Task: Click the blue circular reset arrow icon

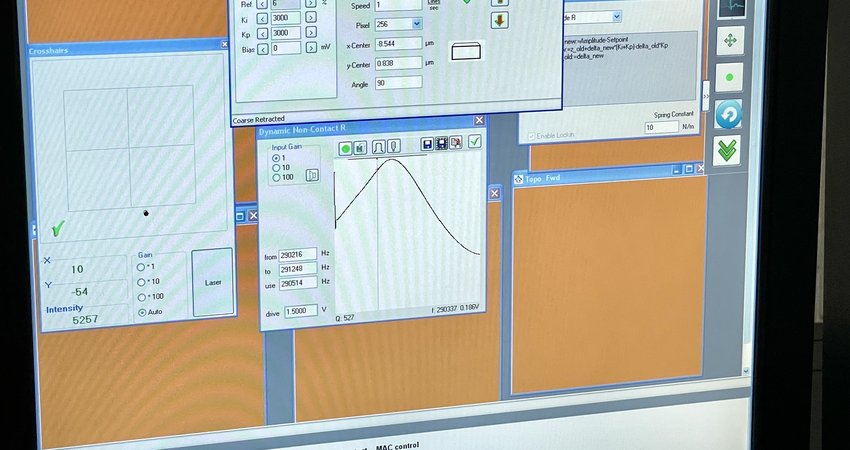Action: (728, 114)
